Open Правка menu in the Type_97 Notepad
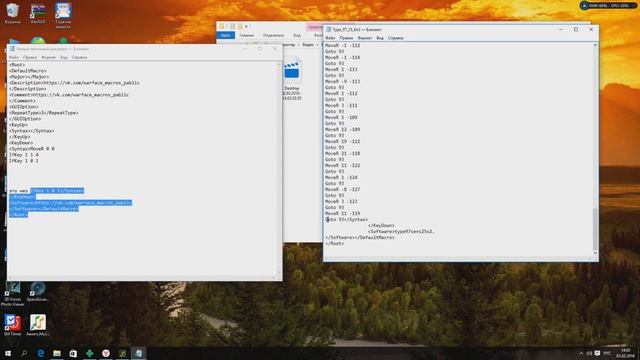The height and width of the screenshot is (360, 640). point(346,38)
